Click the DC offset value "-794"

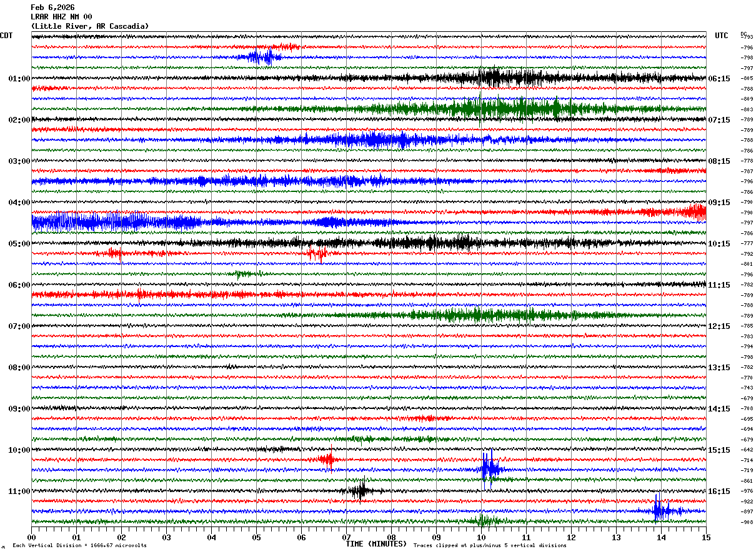tap(747, 347)
